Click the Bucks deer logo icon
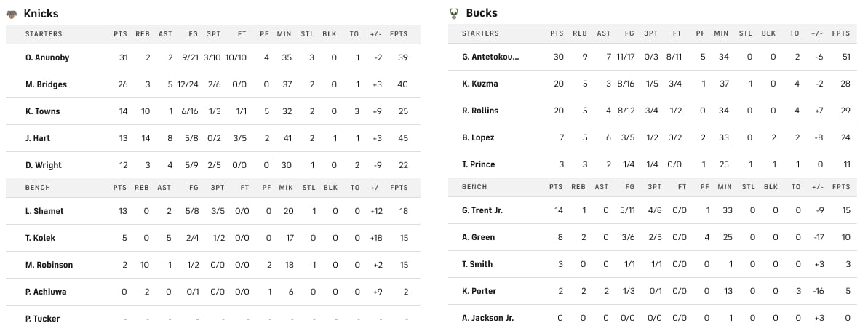This screenshot has width=868, height=331. [453, 13]
